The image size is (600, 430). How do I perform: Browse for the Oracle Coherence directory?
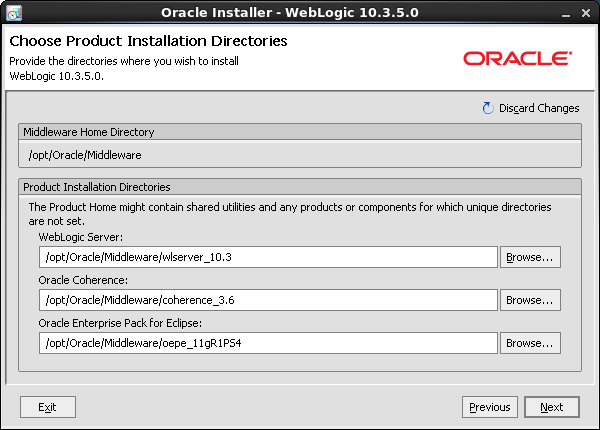coord(530,300)
